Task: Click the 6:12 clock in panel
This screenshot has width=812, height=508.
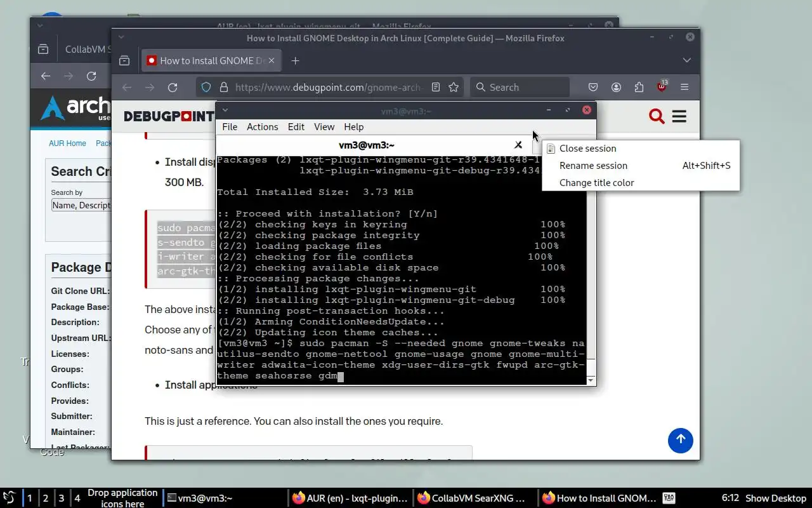Action: click(730, 498)
